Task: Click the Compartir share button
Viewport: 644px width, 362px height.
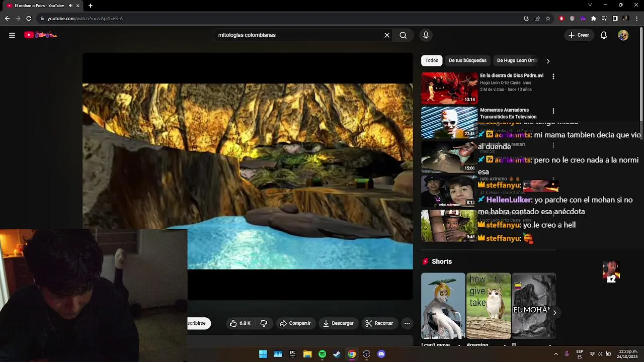Action: (x=295, y=323)
